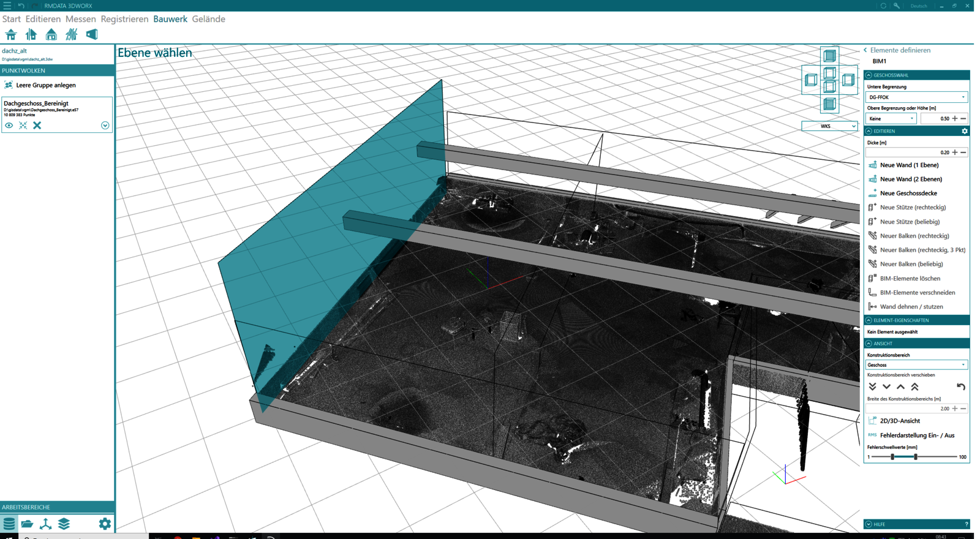Open the Gelände tab

[x=208, y=19]
